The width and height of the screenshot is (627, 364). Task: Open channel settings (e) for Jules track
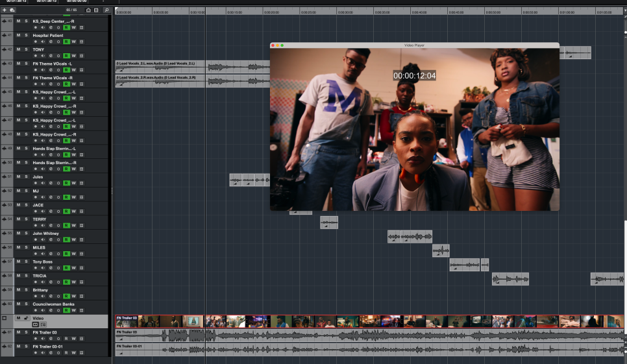coord(51,183)
